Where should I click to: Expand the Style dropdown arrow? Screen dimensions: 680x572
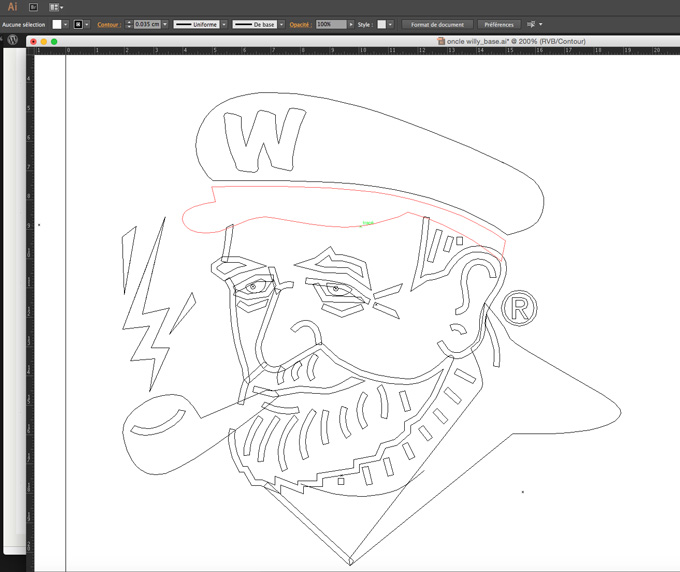tap(390, 24)
